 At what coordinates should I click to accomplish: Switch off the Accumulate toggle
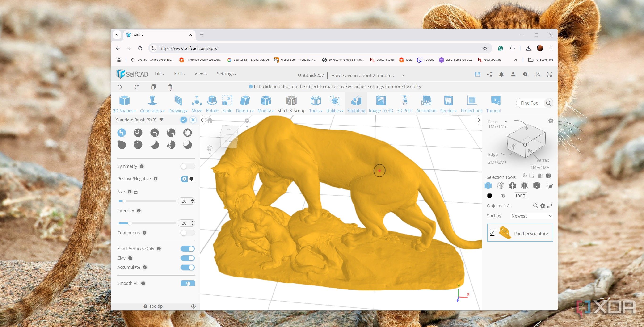point(188,267)
